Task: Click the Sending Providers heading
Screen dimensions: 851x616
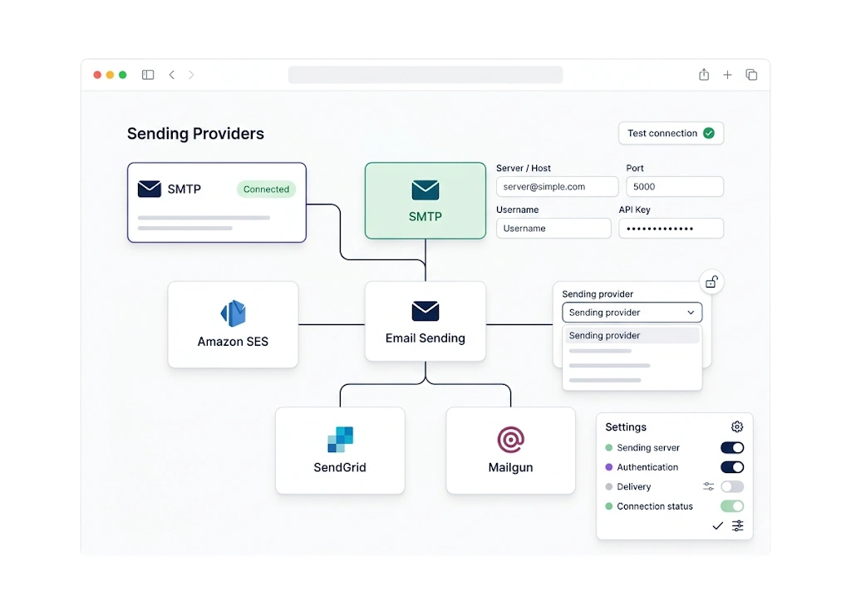Action: point(195,134)
